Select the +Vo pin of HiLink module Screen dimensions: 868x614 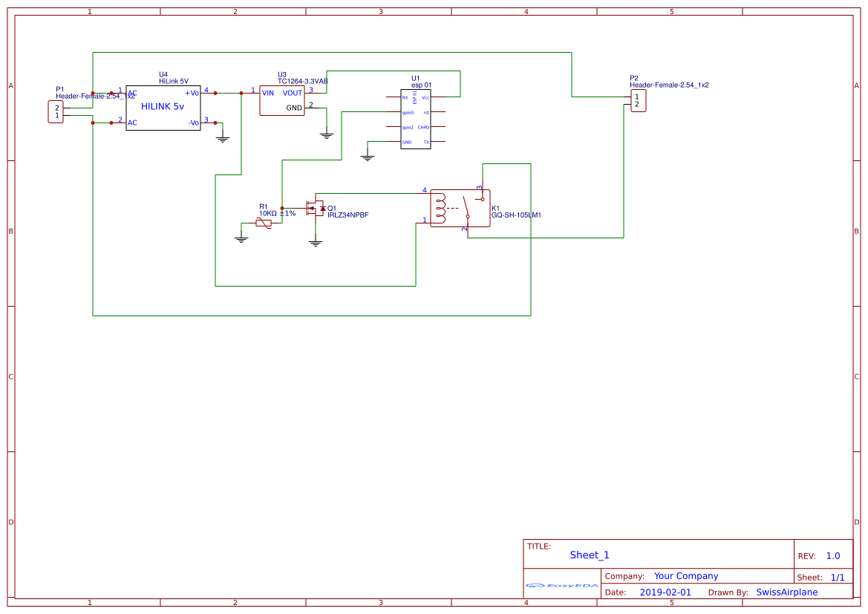pyautogui.click(x=192, y=93)
